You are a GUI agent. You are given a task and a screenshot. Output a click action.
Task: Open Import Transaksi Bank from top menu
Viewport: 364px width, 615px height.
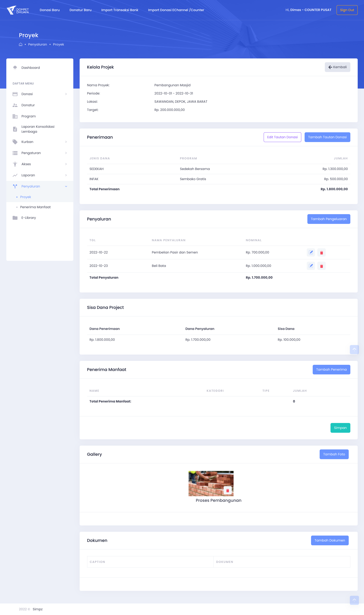pos(120,10)
